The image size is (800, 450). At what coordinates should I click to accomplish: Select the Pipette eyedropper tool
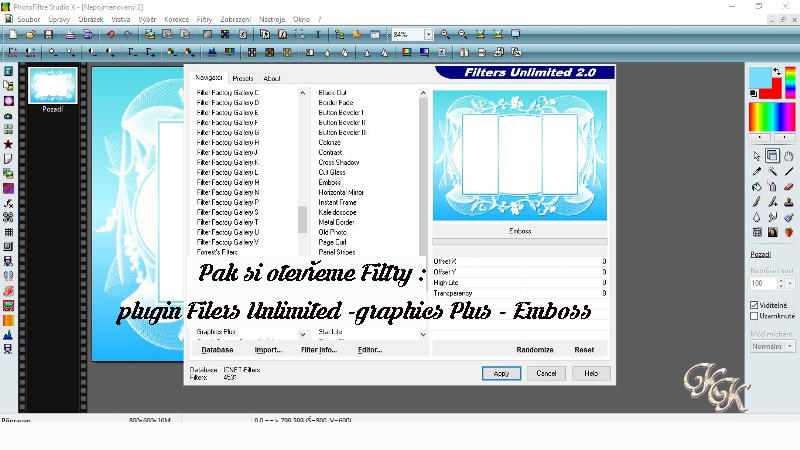coord(757,171)
